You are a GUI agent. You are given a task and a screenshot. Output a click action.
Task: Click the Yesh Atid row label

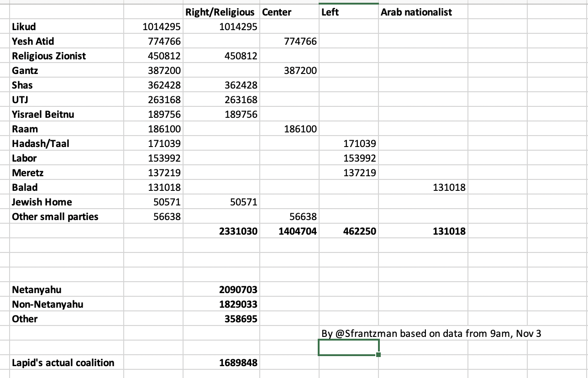(x=33, y=41)
